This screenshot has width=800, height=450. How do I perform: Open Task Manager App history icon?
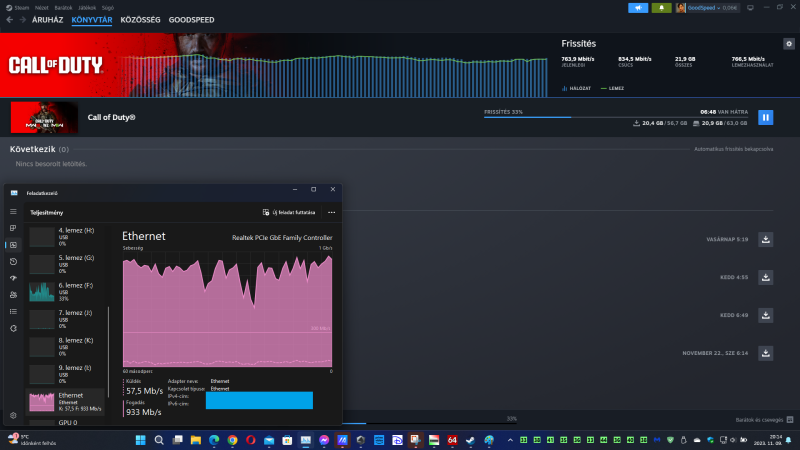point(13,262)
